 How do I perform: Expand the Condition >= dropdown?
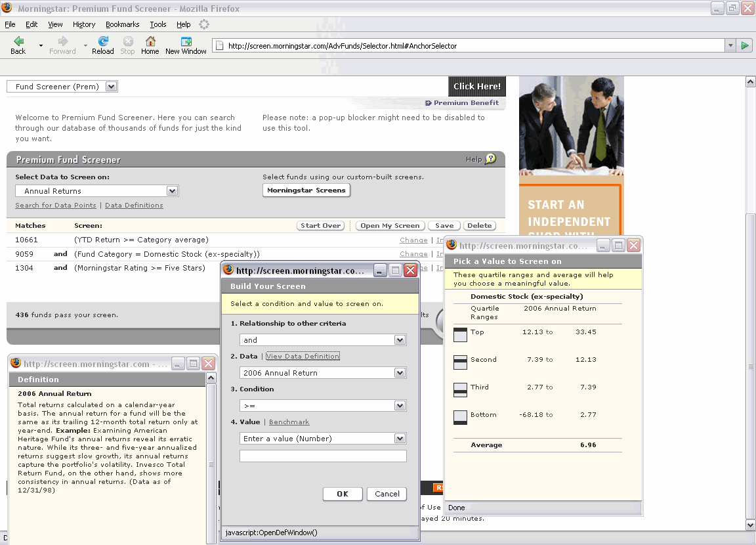click(400, 406)
